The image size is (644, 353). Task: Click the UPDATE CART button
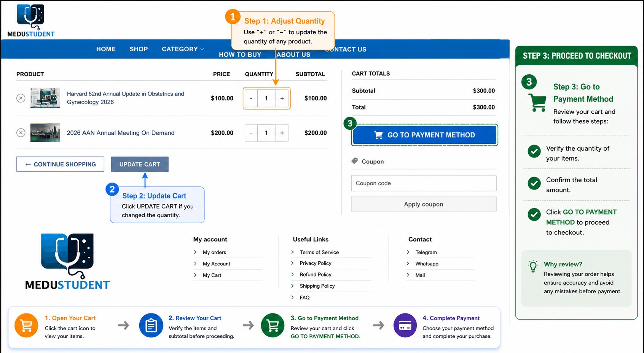coord(140,164)
